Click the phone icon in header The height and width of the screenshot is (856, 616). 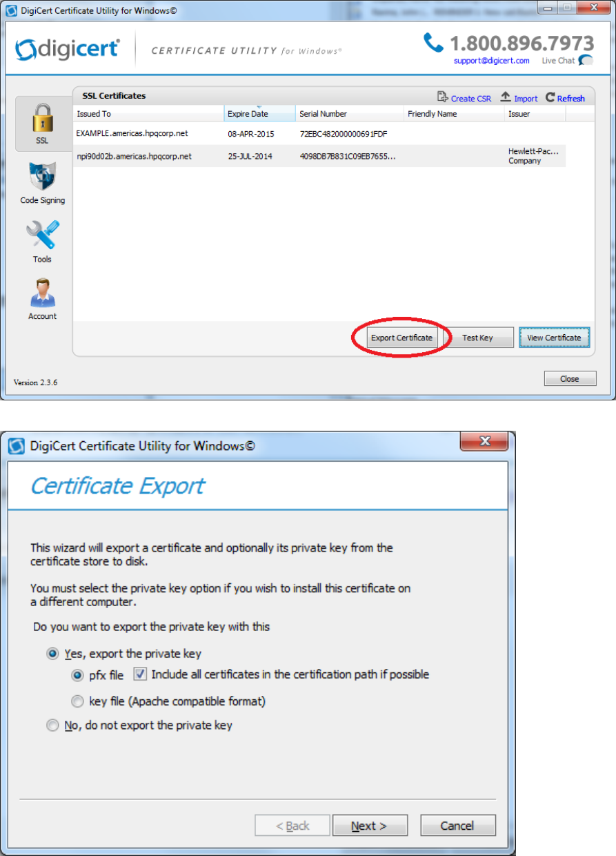(433, 43)
